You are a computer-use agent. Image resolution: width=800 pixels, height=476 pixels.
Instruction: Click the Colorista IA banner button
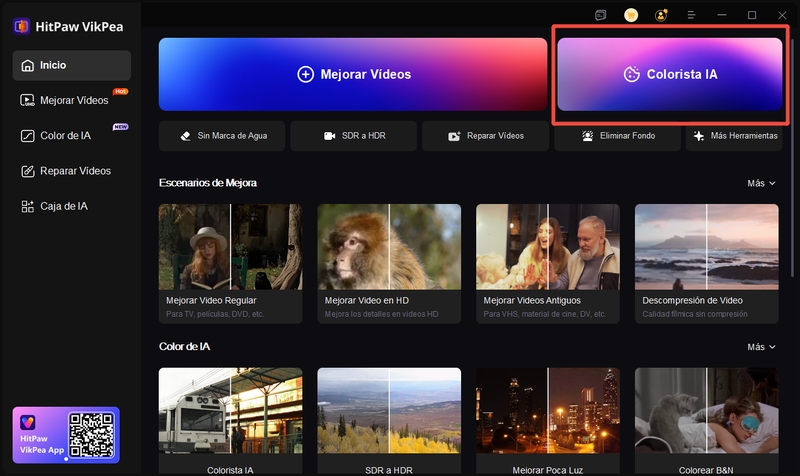point(669,74)
